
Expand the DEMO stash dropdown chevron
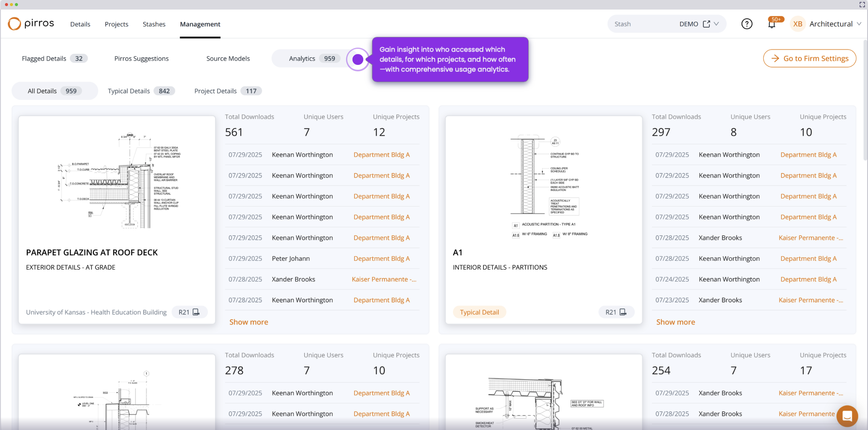point(716,24)
